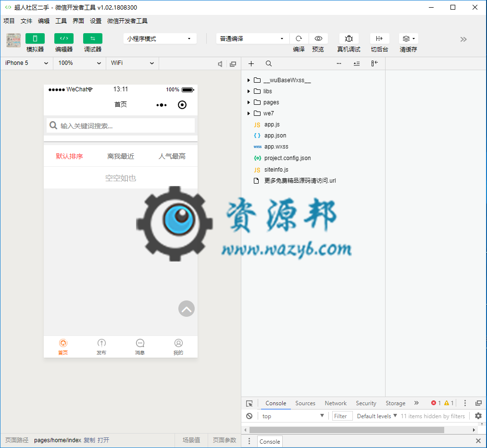Screen dimensions: 487x448
Task: Switch to the Security devtools tab
Action: [366, 403]
